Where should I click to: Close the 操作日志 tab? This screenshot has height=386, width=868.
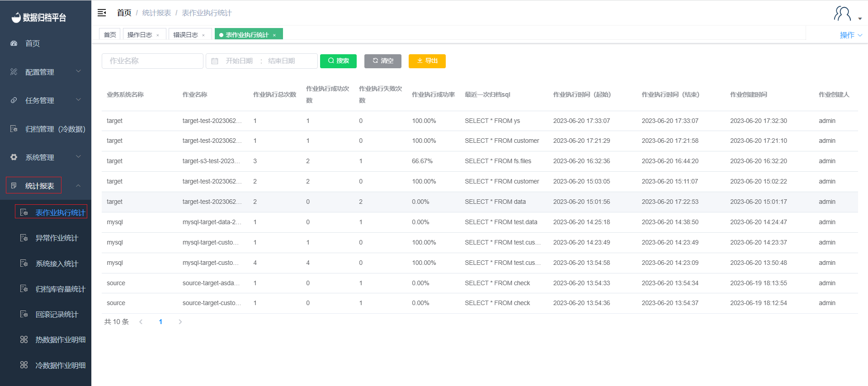tap(158, 35)
